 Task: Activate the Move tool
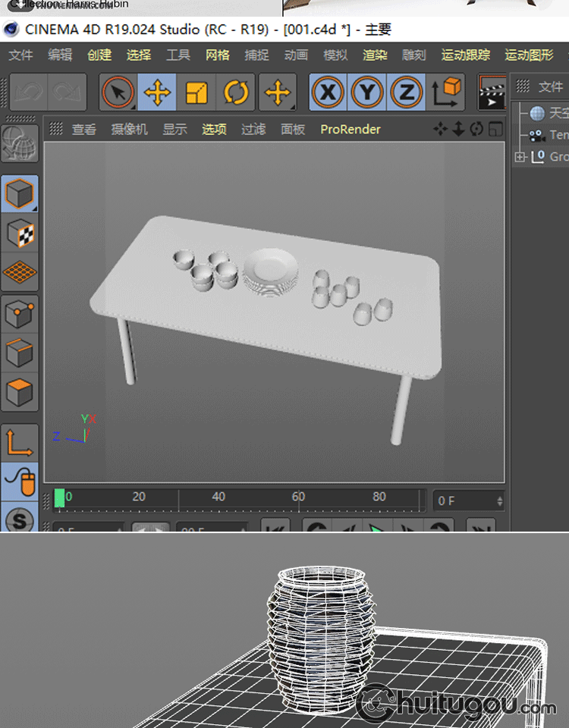(157, 93)
